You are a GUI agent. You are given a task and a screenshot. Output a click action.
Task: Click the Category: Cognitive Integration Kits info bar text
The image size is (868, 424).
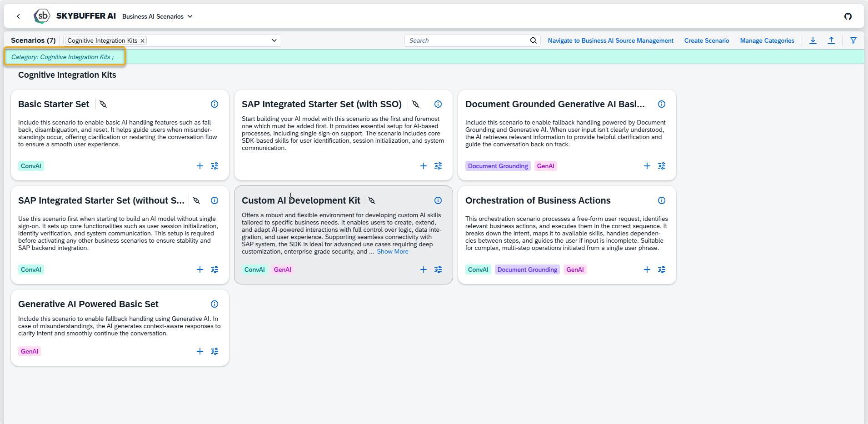(63, 57)
